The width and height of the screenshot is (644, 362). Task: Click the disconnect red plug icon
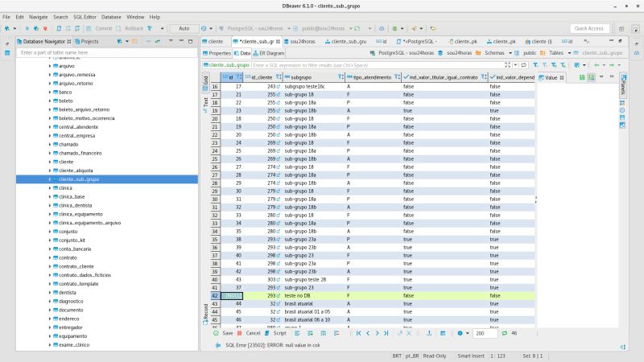[45, 28]
